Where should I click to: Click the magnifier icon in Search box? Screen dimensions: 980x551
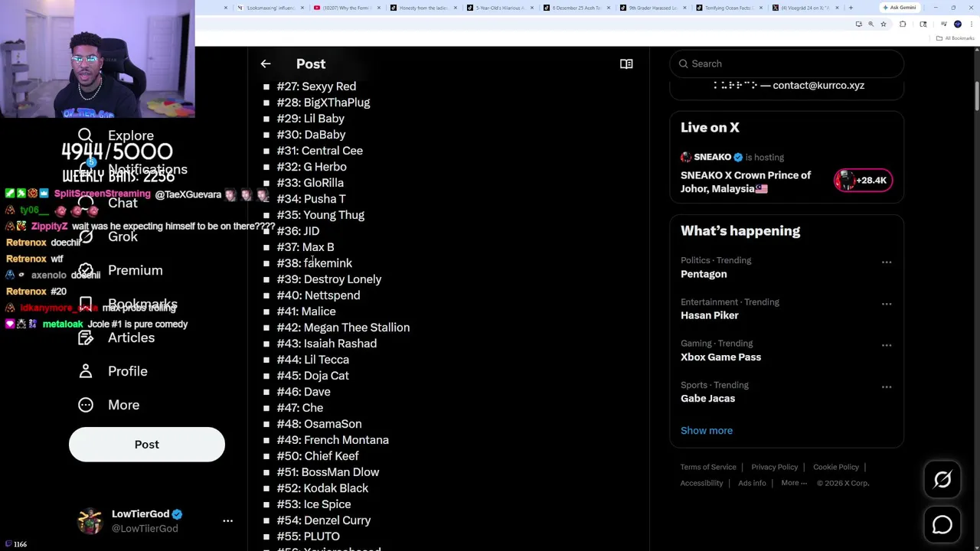(683, 64)
